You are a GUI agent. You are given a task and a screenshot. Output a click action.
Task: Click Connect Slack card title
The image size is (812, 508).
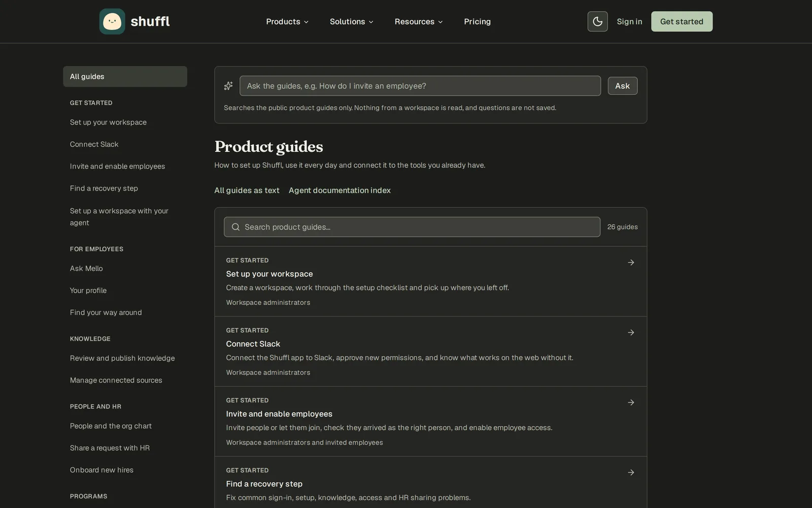[253, 344]
